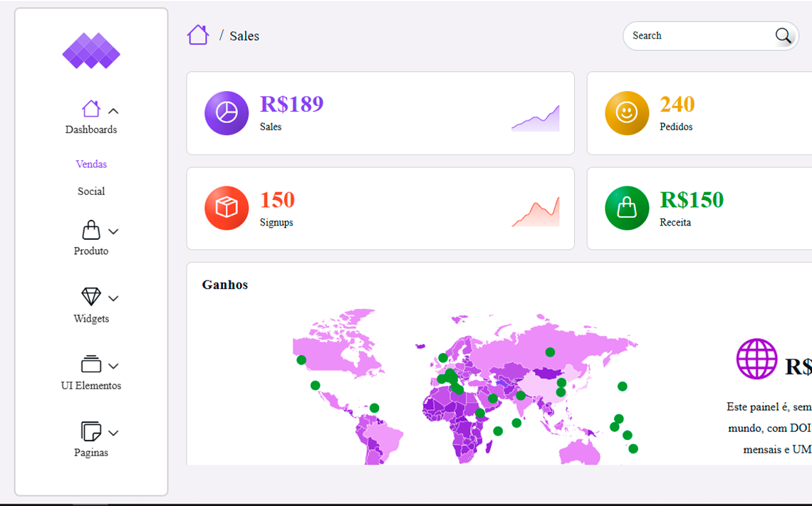Open the Paginas menu label

(x=91, y=452)
